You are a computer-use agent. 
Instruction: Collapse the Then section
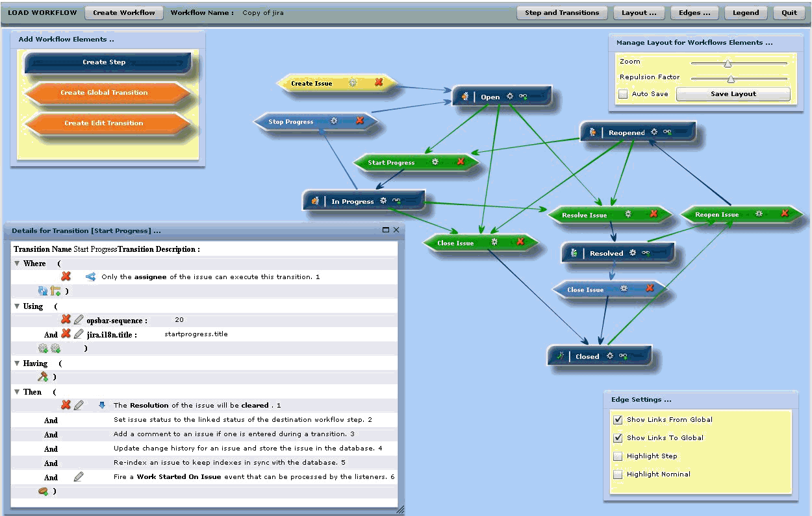[17, 392]
